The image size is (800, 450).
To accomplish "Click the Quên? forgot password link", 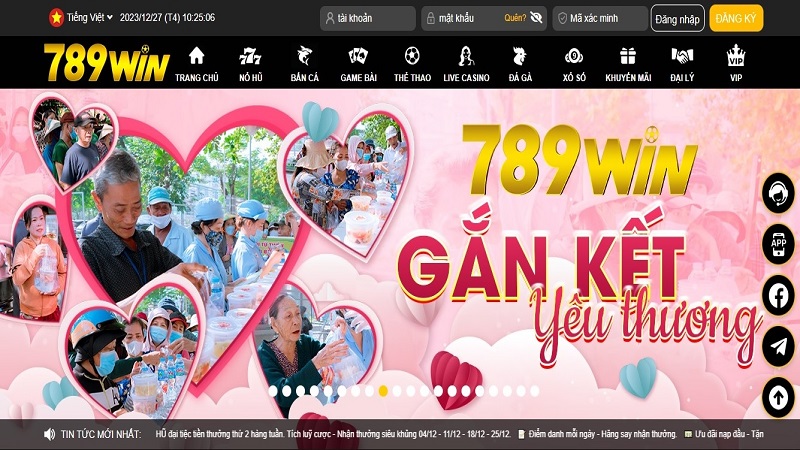I will coord(515,18).
